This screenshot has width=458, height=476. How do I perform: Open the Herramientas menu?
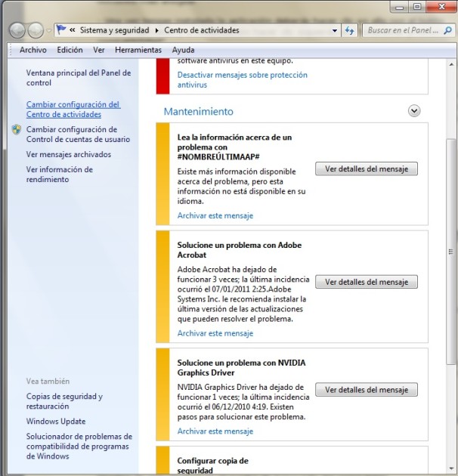[x=138, y=50]
